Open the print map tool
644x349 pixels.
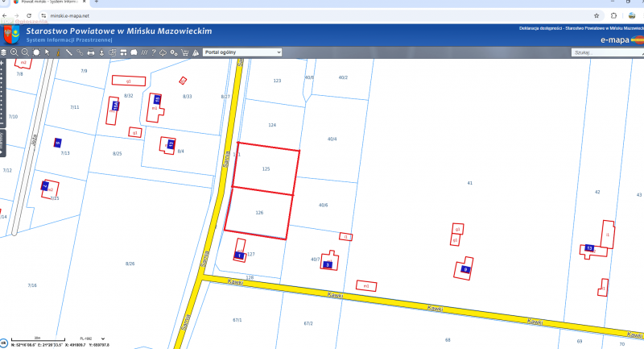(x=91, y=52)
